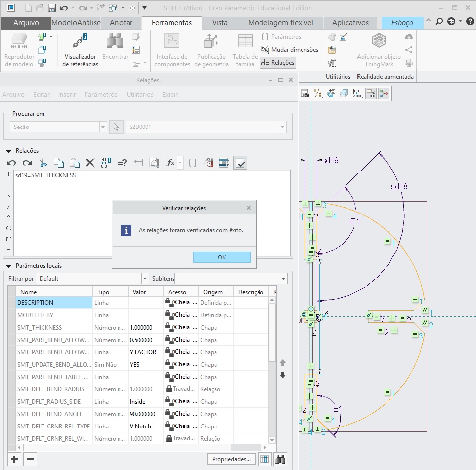Open dropdown arrow next to fx
Screen dimensions: 476x470
tap(180, 163)
